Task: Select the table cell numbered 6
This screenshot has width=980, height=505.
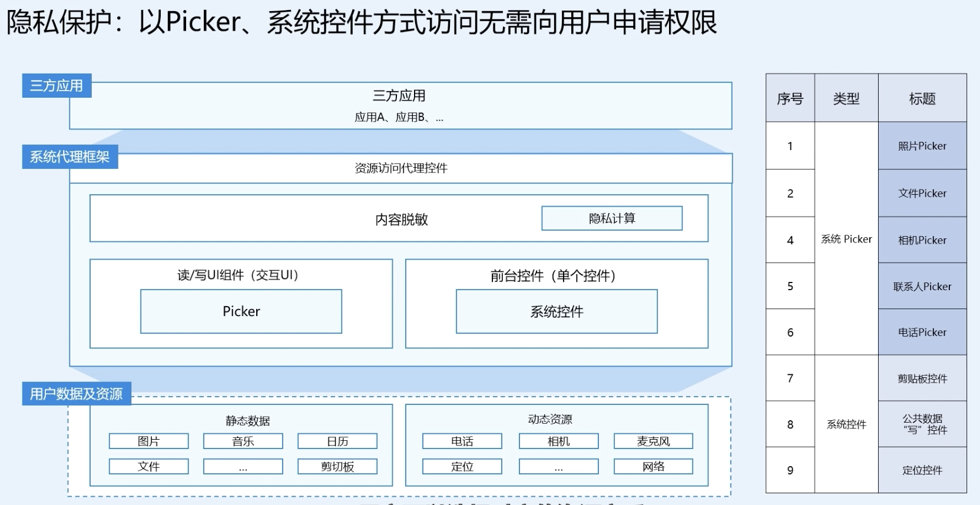Action: point(790,333)
